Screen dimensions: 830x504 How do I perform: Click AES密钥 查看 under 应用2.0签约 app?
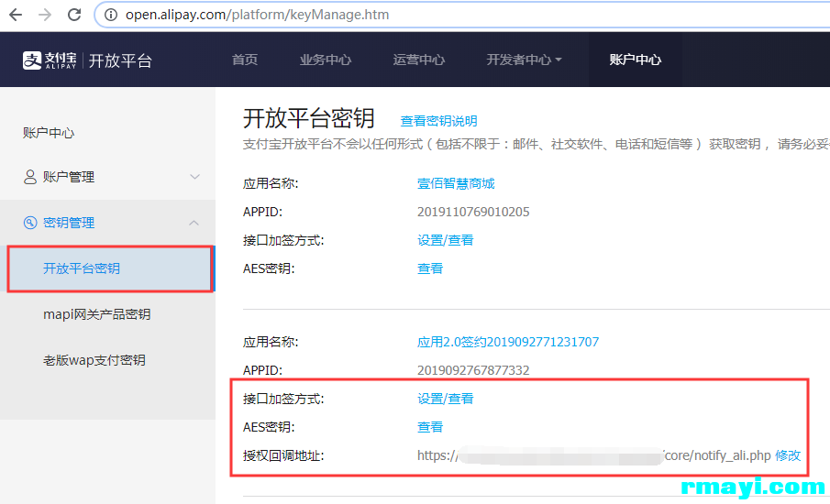click(x=430, y=427)
